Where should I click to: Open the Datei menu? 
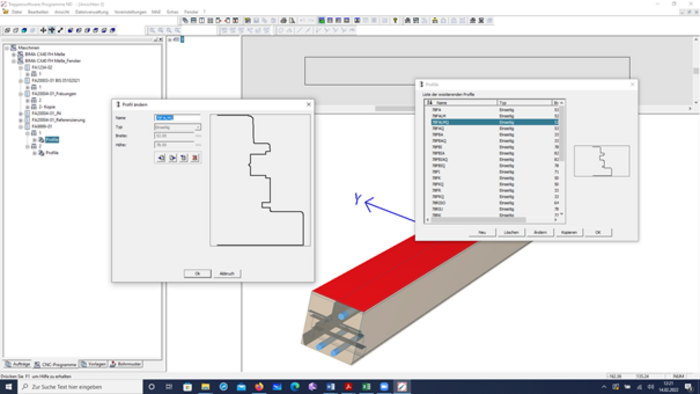(17, 12)
